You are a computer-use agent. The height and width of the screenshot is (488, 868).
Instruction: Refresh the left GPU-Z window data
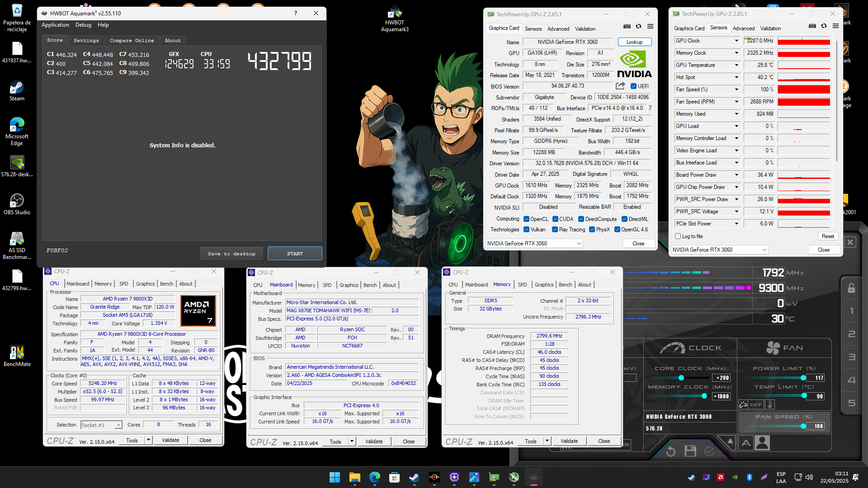tap(638, 27)
